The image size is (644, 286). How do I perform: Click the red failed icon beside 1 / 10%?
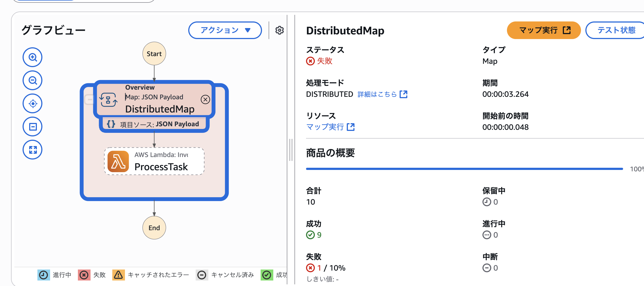[310, 268]
